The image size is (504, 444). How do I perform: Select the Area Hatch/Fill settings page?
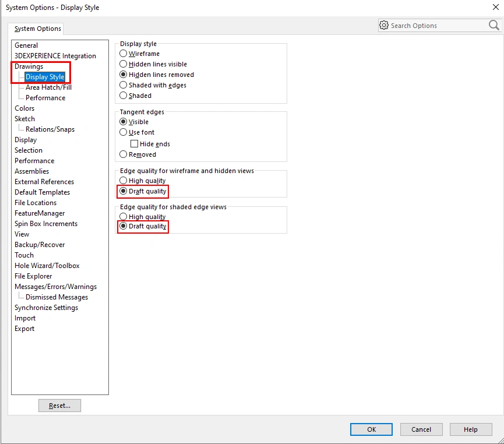point(47,87)
